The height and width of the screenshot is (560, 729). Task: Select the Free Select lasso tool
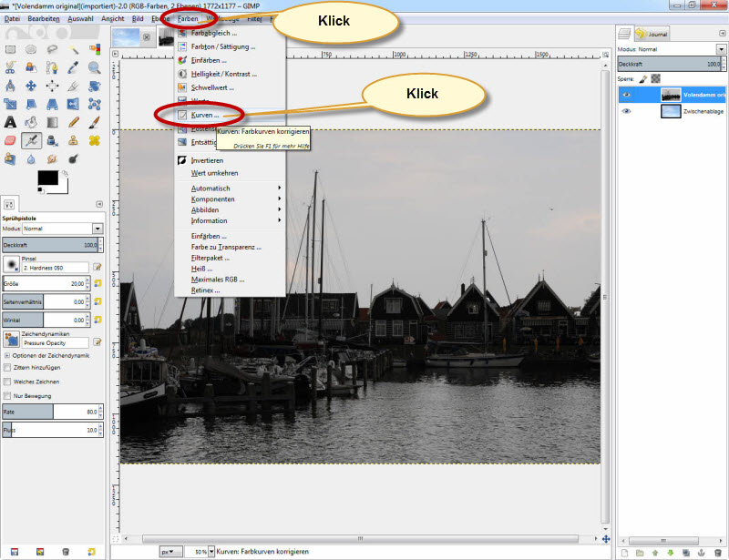tap(52, 49)
